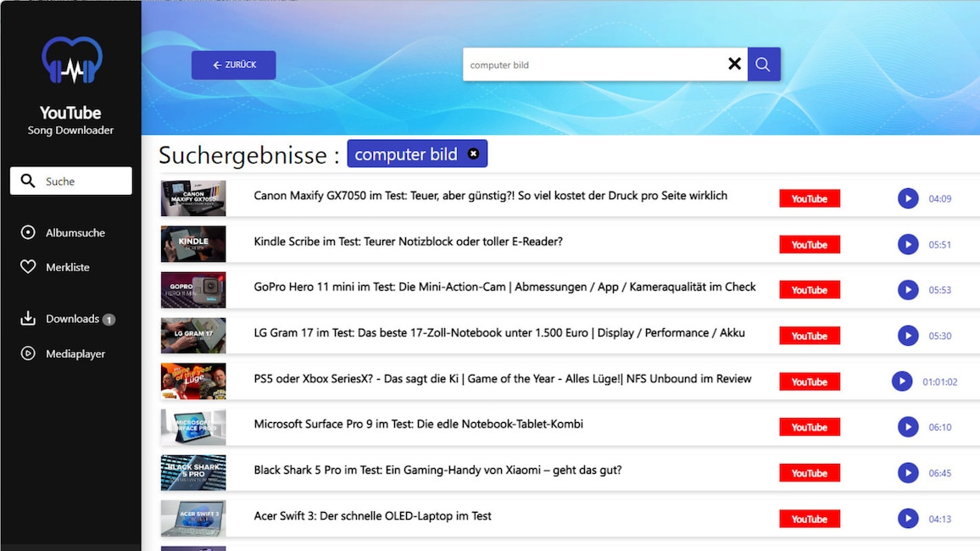
Task: Open the Merkliste heart entry
Action: point(67,267)
